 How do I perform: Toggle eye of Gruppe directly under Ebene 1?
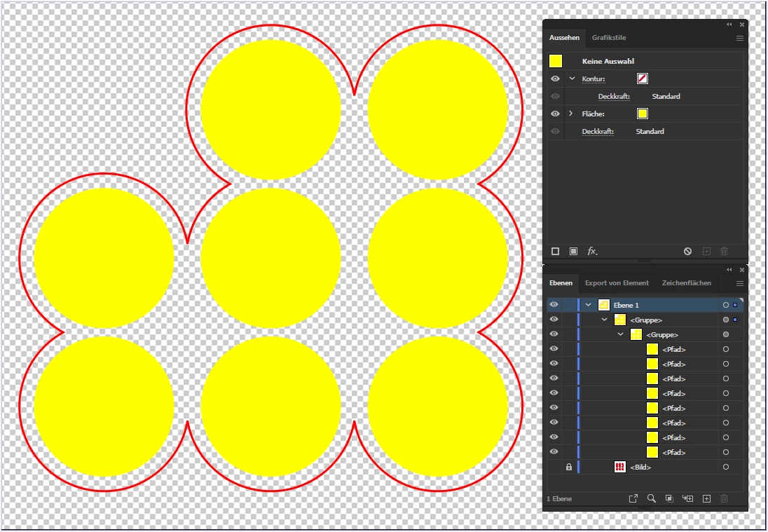pos(554,320)
